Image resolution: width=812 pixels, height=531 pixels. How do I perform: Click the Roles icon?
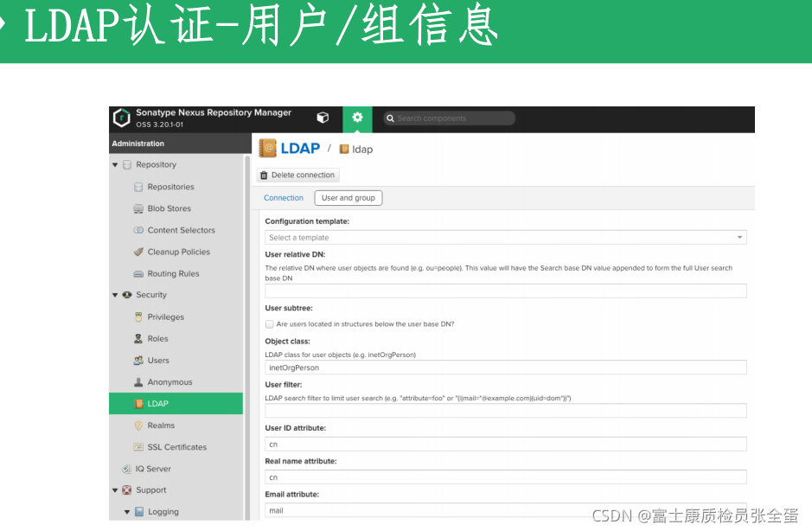click(138, 339)
